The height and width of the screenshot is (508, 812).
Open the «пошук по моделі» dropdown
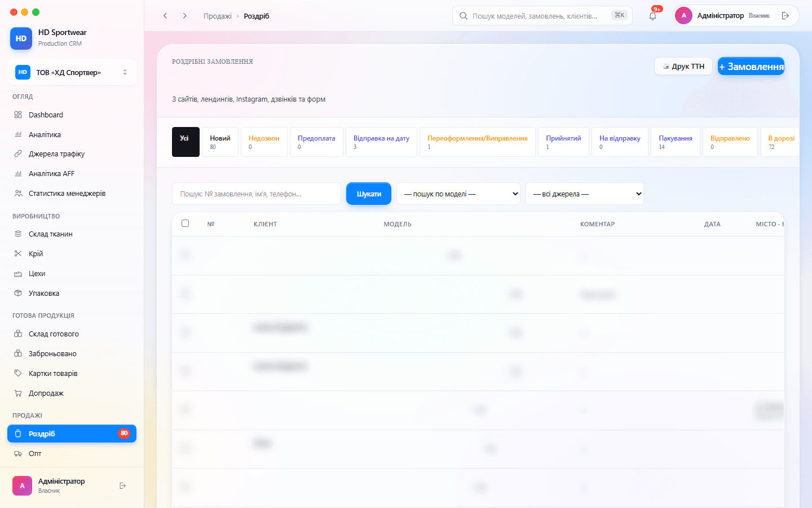pyautogui.click(x=458, y=194)
